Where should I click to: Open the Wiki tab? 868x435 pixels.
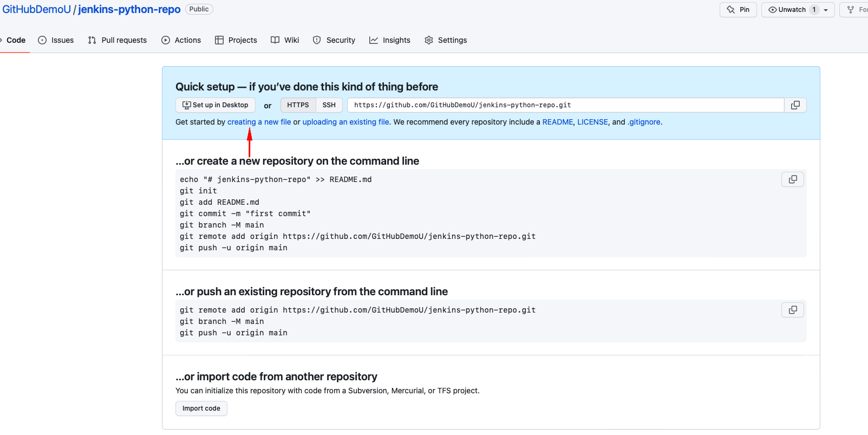tap(285, 40)
